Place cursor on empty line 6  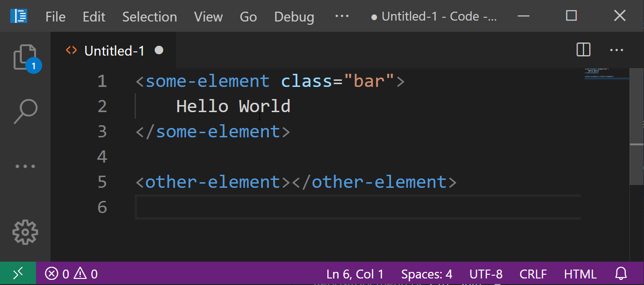click(x=358, y=207)
